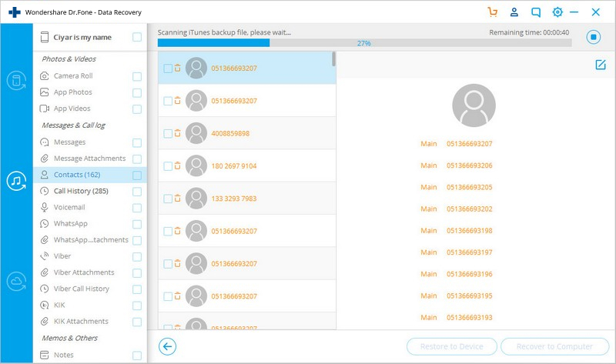Check the device checkbox beside Ciyar is my name
The image size is (616, 364).
tap(137, 37)
